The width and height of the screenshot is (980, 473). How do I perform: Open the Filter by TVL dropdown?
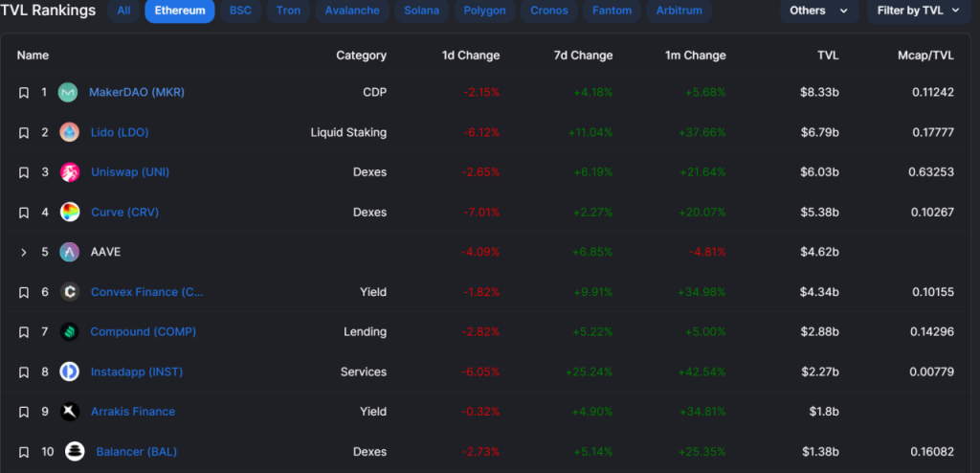click(x=919, y=11)
